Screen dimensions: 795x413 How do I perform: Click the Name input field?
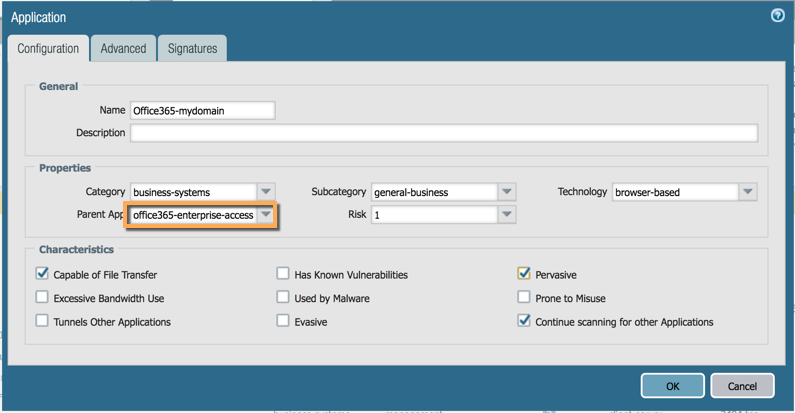pyautogui.click(x=202, y=110)
